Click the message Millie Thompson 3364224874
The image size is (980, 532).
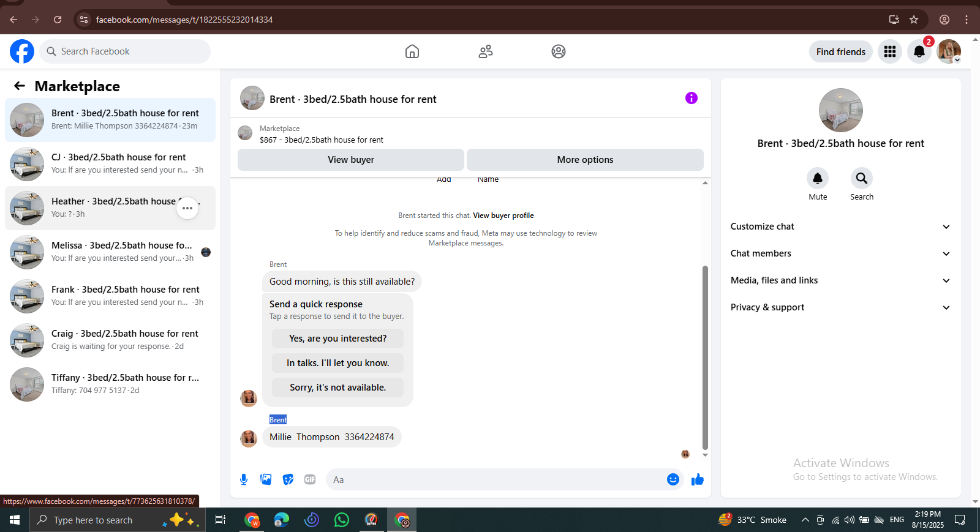pyautogui.click(x=332, y=437)
